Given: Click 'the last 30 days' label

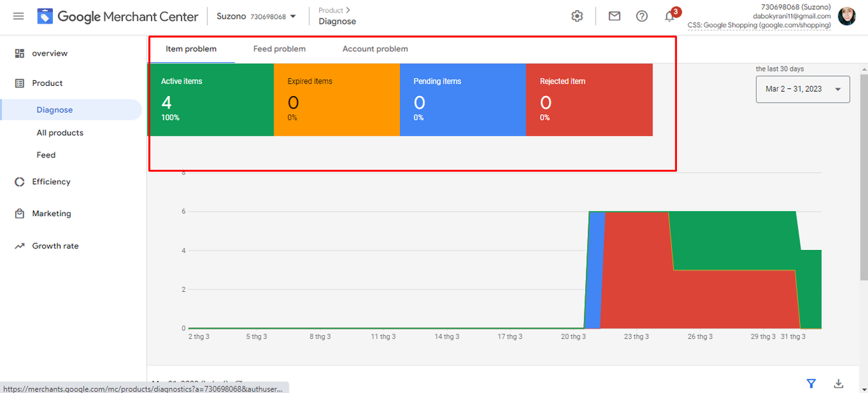Looking at the screenshot, I should point(780,69).
